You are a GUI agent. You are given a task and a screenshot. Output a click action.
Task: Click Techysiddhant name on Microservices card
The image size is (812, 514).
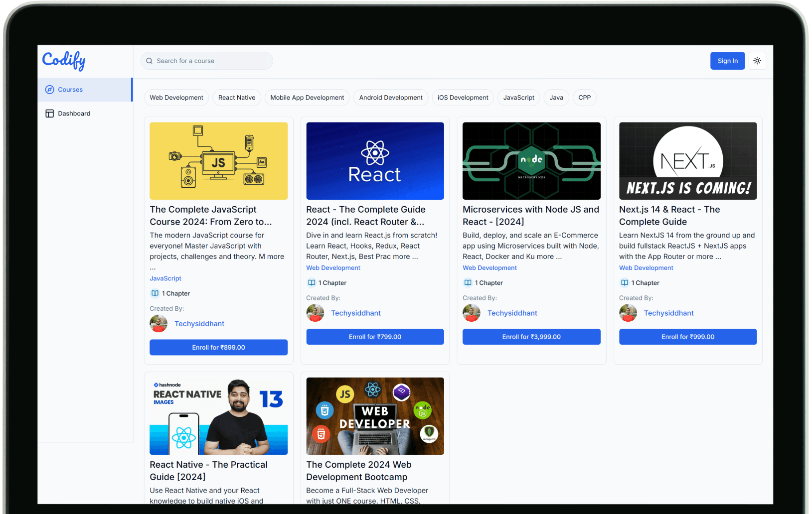point(512,313)
